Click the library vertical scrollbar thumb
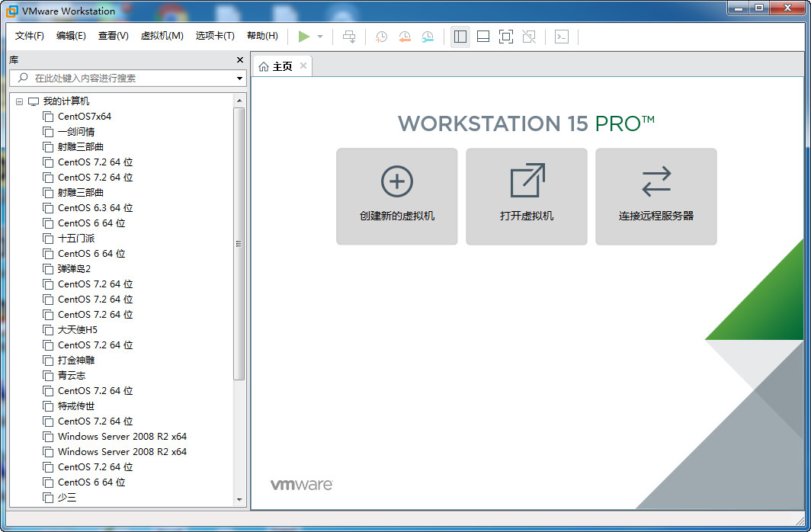The height and width of the screenshot is (532, 811). pyautogui.click(x=239, y=243)
